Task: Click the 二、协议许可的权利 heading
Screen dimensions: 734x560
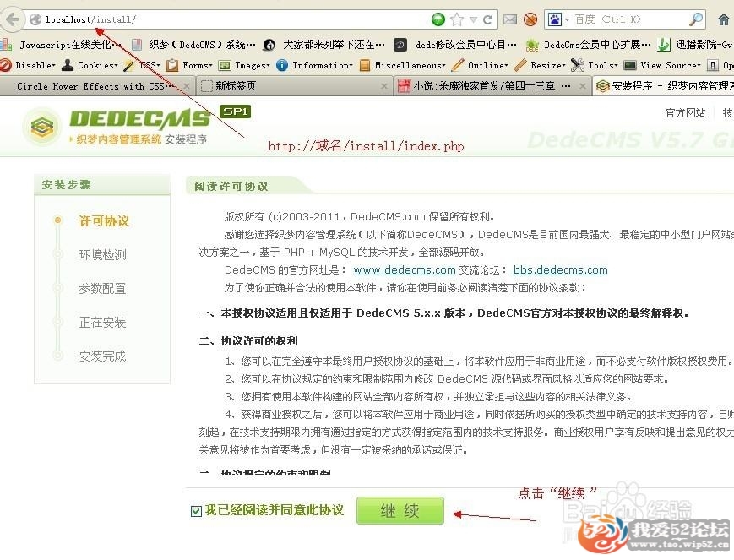Action: [248, 341]
